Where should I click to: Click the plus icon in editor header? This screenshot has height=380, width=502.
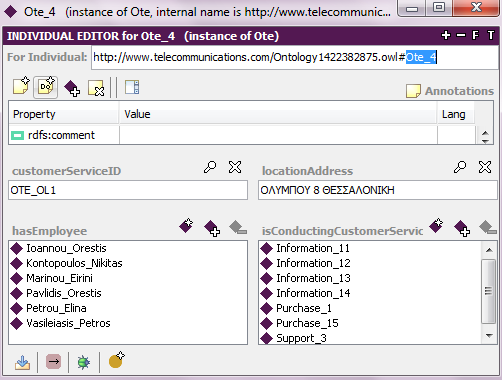pos(446,35)
